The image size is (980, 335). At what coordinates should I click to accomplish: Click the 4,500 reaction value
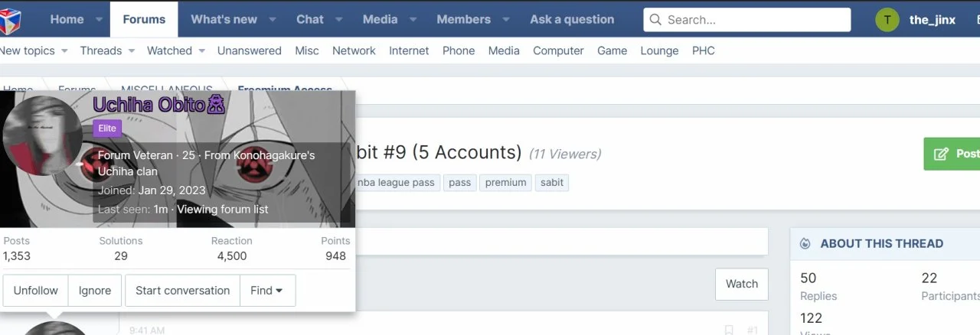232,256
